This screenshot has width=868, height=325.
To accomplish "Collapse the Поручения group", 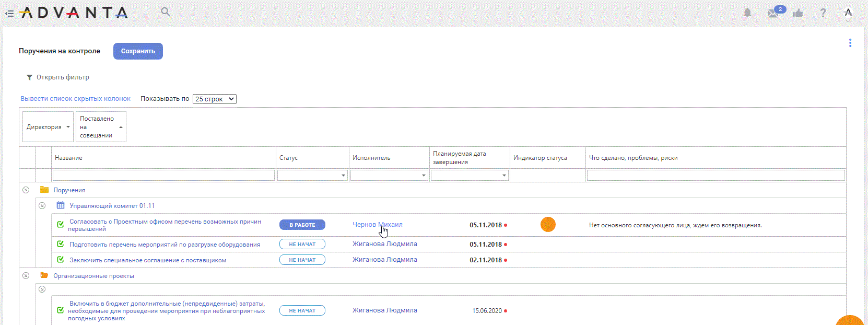I will 26,190.
